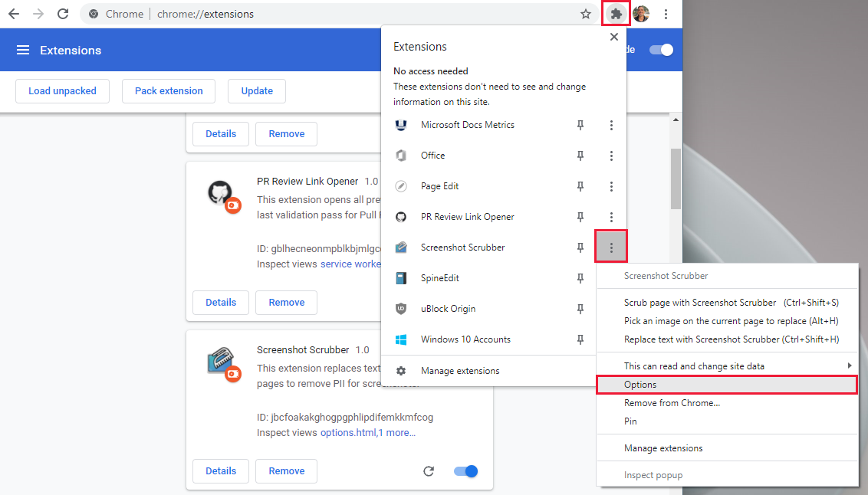Click the browser forward arrow
Viewport: 868px width, 495px height.
coord(38,14)
